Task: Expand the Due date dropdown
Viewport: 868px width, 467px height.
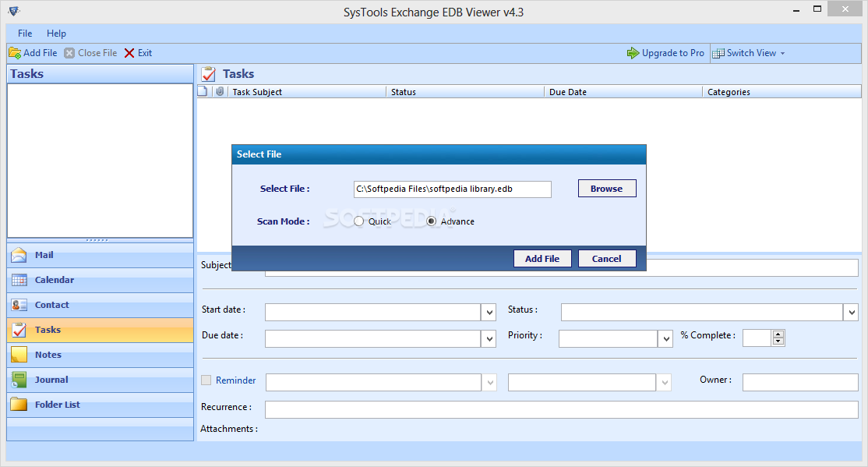Action: (489, 338)
